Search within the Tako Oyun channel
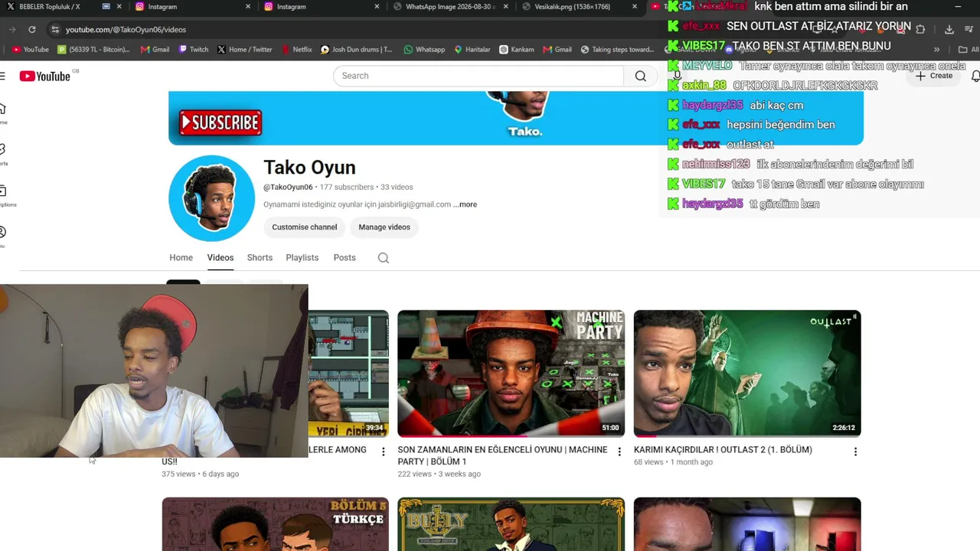The width and height of the screenshot is (980, 551). [384, 258]
